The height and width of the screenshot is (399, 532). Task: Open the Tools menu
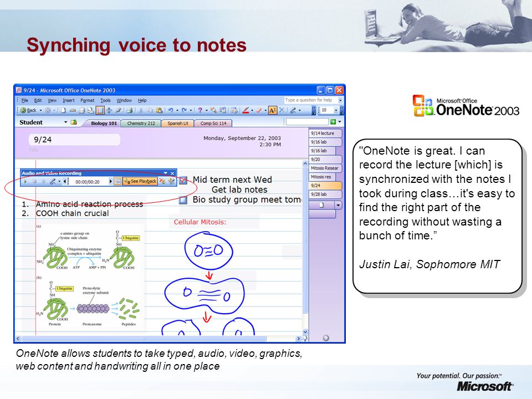(x=105, y=100)
